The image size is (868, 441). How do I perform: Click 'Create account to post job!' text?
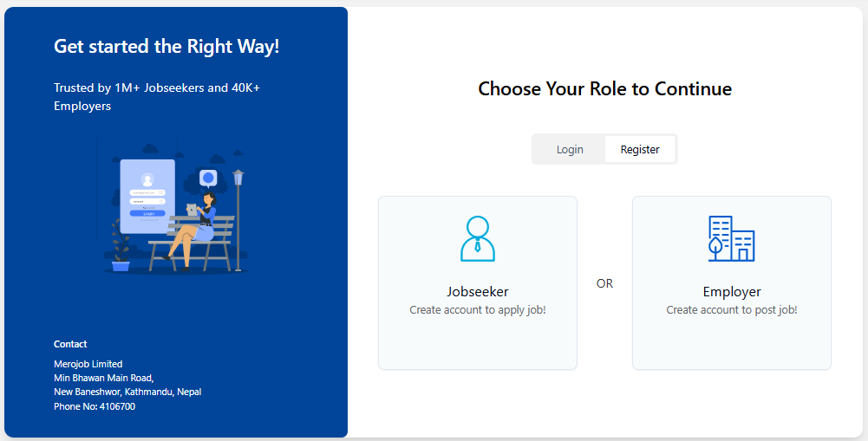point(732,310)
